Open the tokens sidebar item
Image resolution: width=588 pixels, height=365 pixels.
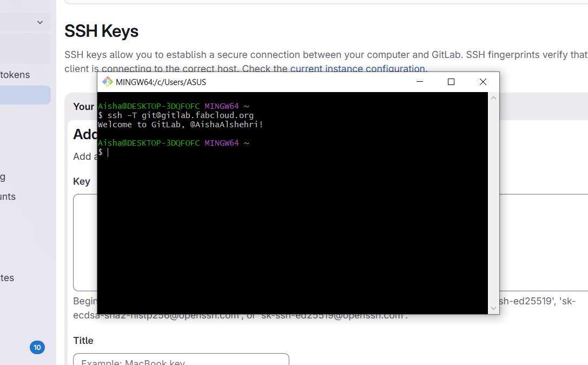[x=15, y=75]
